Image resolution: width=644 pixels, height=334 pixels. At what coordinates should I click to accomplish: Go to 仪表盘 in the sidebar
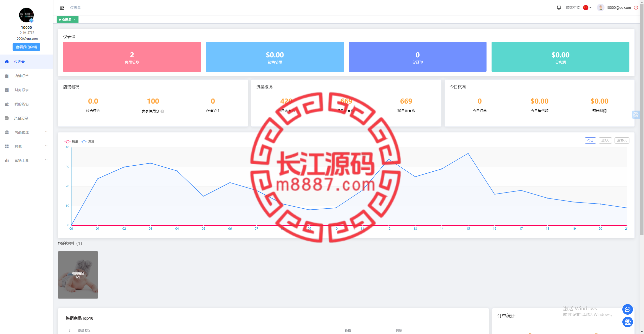pyautogui.click(x=26, y=62)
